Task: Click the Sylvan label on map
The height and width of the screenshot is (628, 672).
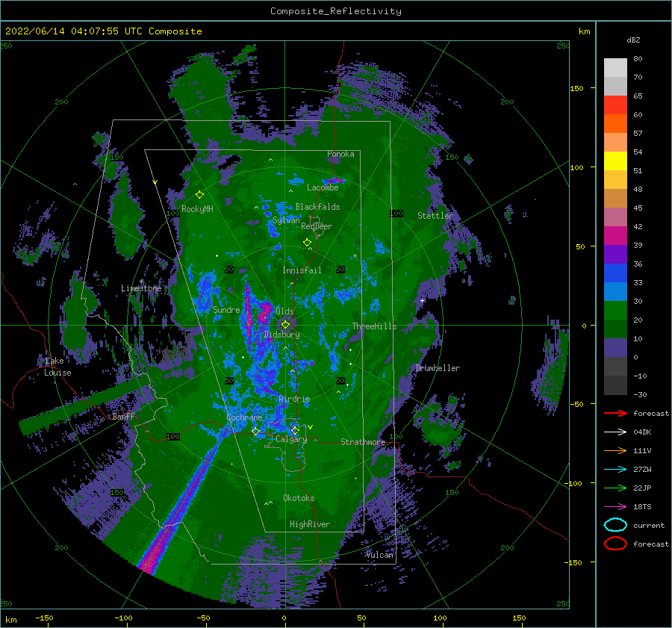Action: (x=286, y=220)
